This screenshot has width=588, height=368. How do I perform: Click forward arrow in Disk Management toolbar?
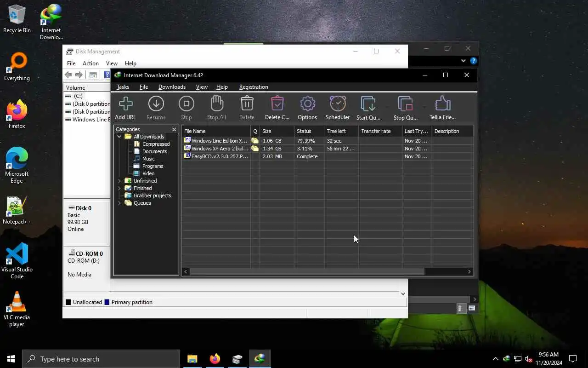tap(79, 75)
